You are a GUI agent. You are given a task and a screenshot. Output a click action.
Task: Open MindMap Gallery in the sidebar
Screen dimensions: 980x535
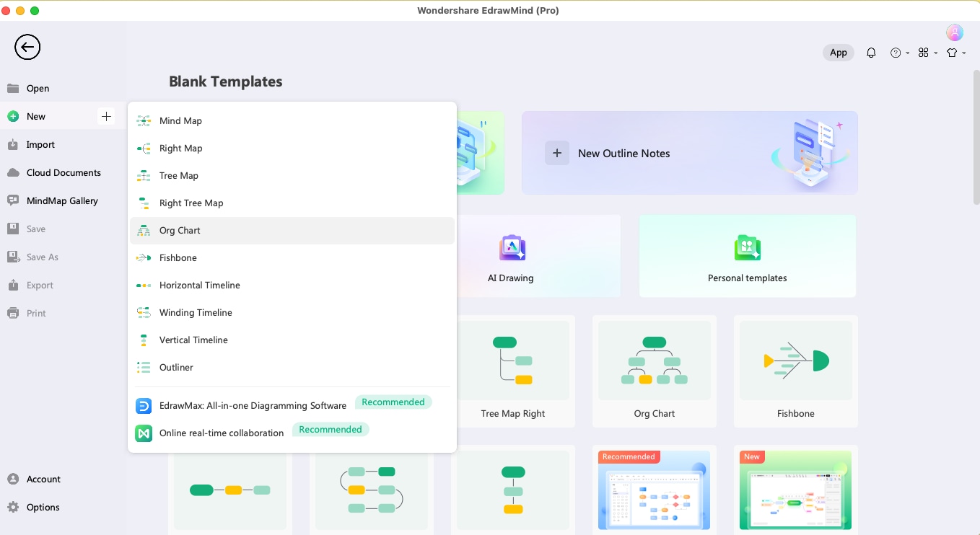pos(64,200)
